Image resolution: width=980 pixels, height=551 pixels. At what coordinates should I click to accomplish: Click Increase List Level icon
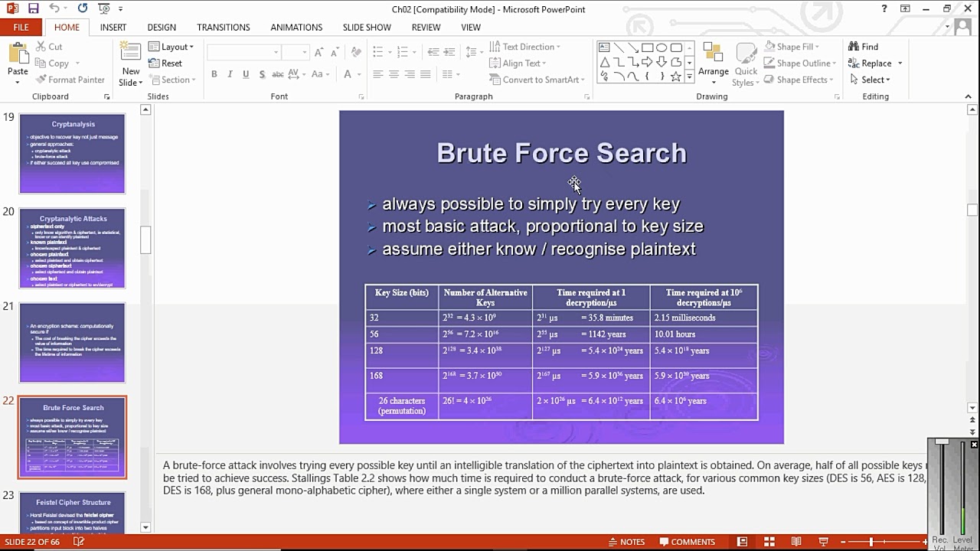click(450, 52)
